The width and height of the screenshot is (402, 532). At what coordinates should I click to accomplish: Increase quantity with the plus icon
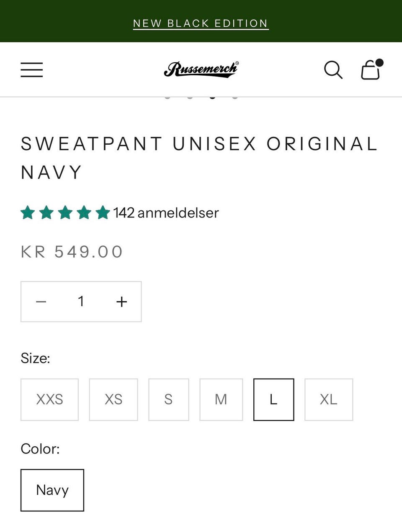[121, 302]
